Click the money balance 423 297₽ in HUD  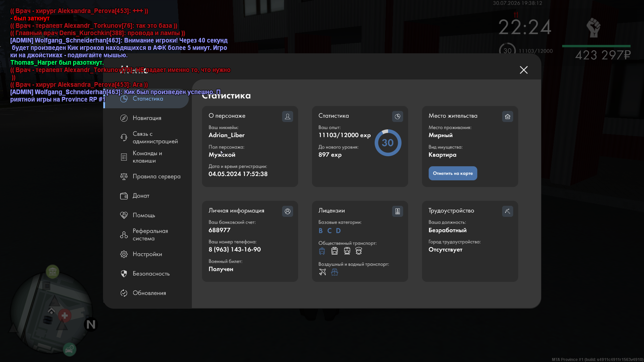(x=603, y=55)
